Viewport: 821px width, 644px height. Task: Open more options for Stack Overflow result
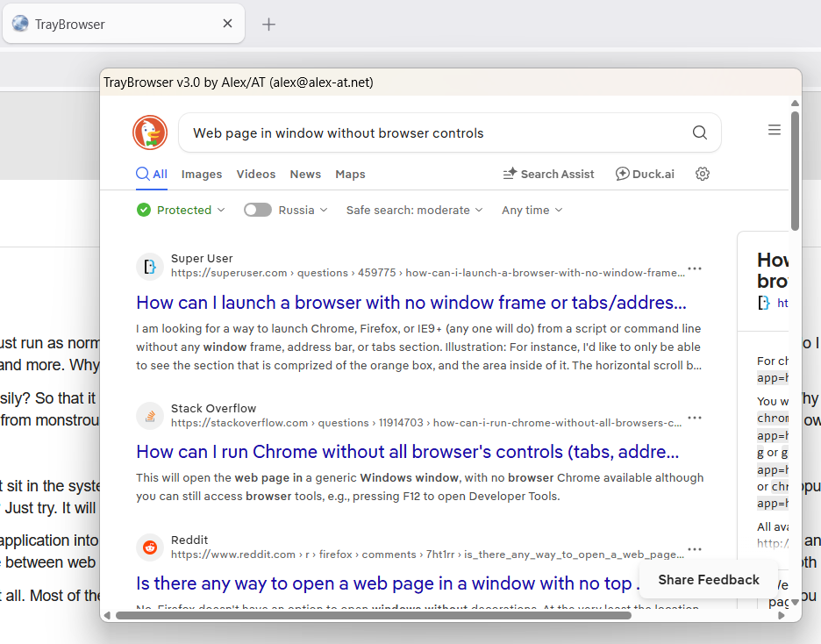[x=695, y=418]
